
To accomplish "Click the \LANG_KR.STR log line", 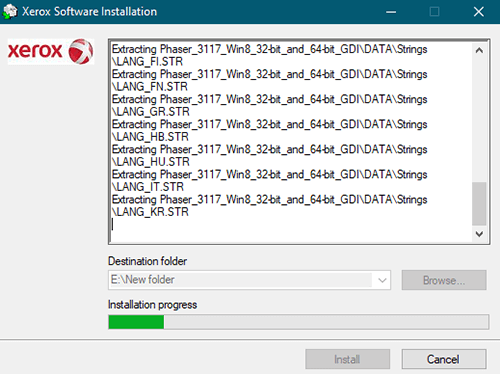I will coord(150,212).
